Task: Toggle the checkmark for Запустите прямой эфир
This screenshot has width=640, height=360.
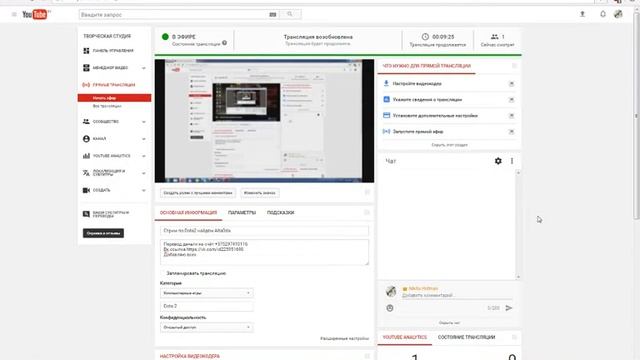Action: point(511,131)
